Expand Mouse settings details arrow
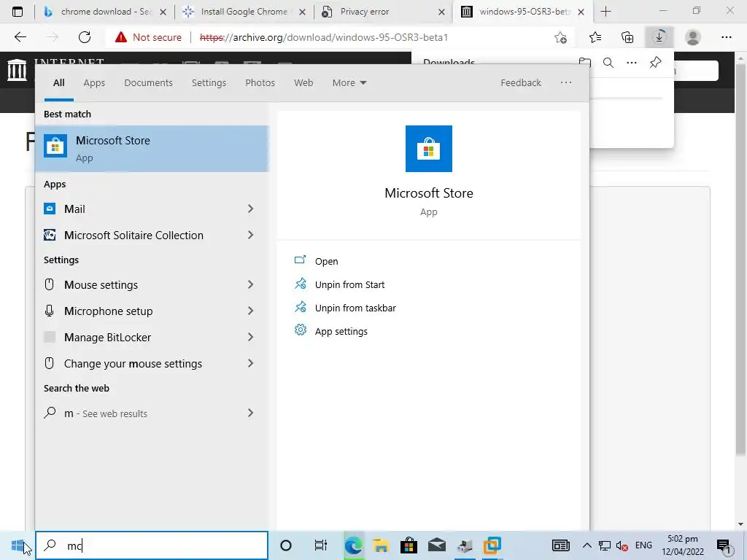 pyautogui.click(x=251, y=285)
